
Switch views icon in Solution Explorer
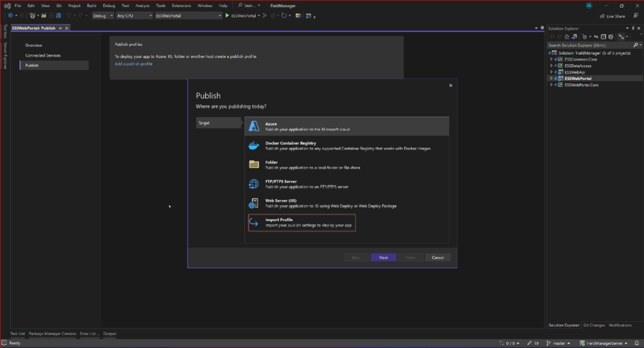pos(574,36)
